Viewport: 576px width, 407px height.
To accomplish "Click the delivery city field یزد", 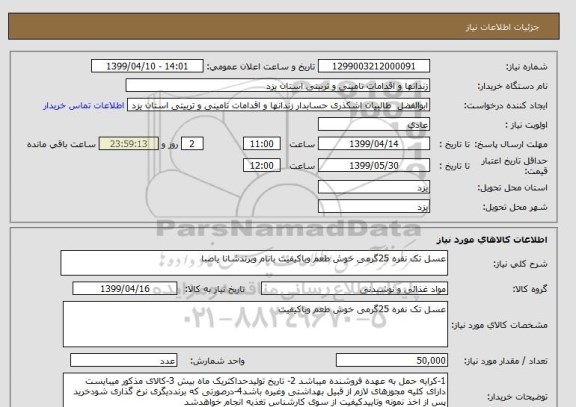I will pyautogui.click(x=374, y=207).
